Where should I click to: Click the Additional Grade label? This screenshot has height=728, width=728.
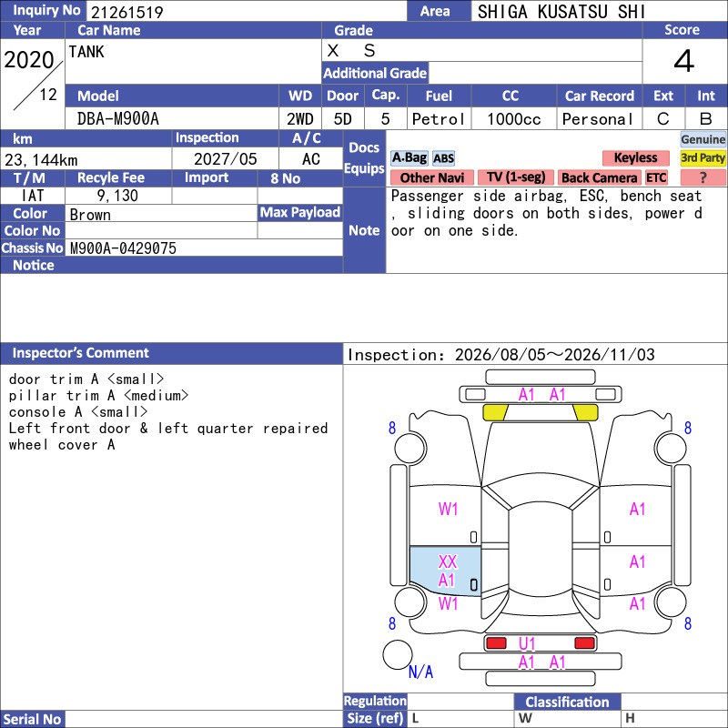click(375, 73)
